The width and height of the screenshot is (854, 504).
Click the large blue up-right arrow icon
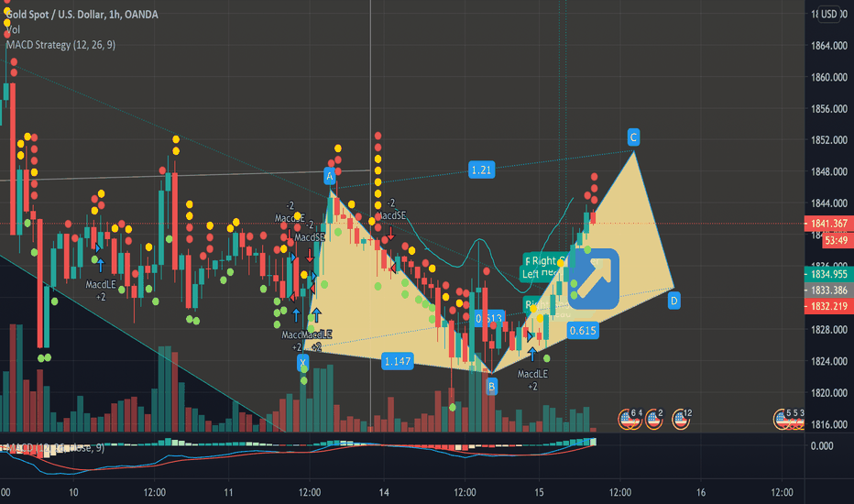(593, 279)
